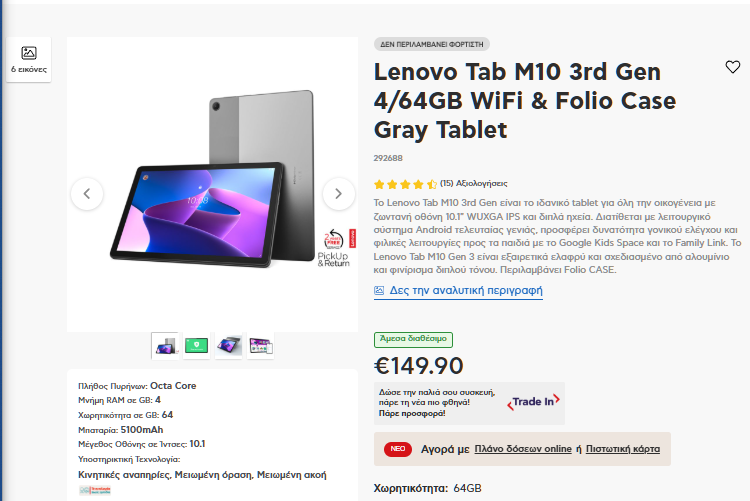Add tablet to wishlist with heart icon
The width and height of the screenshot is (750, 501).
tap(732, 67)
